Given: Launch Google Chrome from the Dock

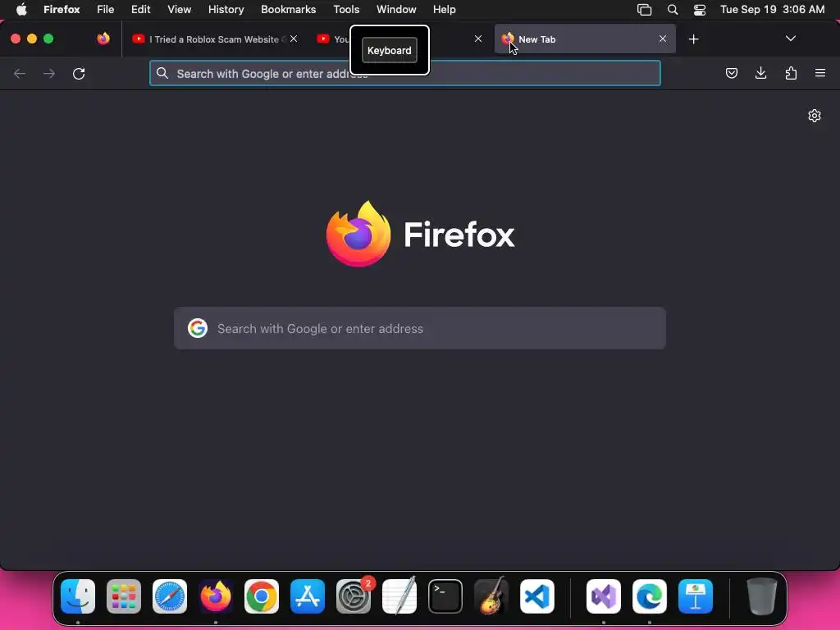Looking at the screenshot, I should (262, 596).
